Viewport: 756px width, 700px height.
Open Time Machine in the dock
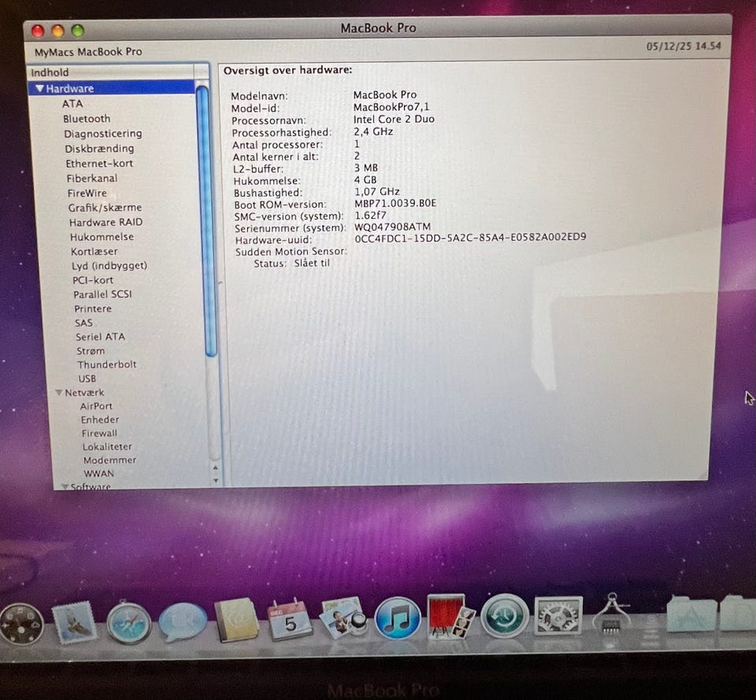[505, 617]
